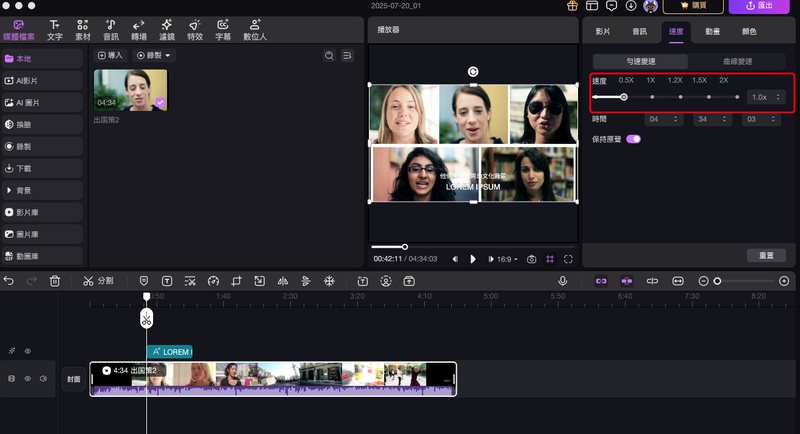Viewport: 800px width, 434px height.
Task: Open the 圖片庫 image library
Action: (42, 234)
